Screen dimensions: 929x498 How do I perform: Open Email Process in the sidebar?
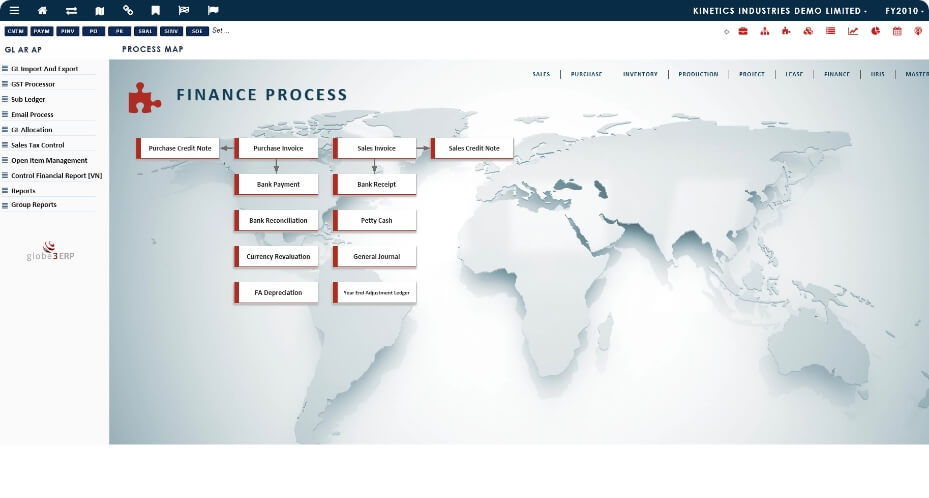(x=32, y=114)
